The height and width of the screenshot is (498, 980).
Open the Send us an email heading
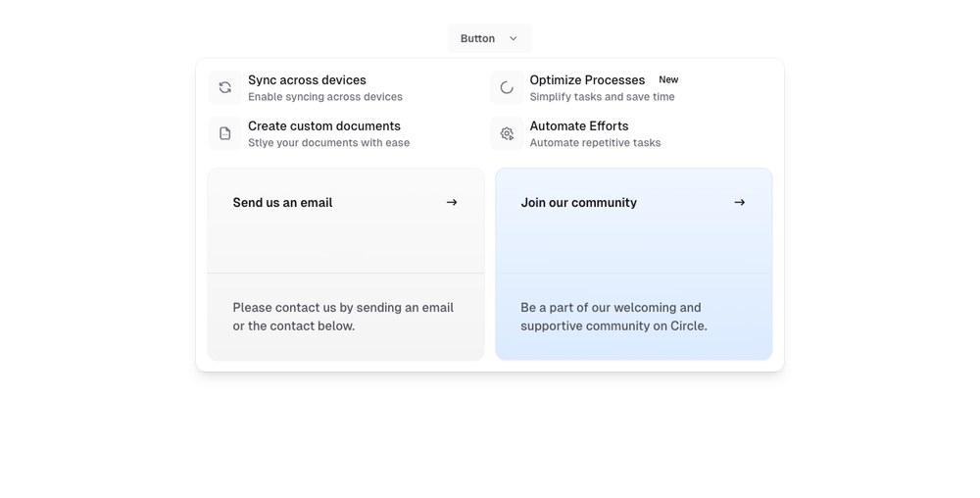click(282, 203)
